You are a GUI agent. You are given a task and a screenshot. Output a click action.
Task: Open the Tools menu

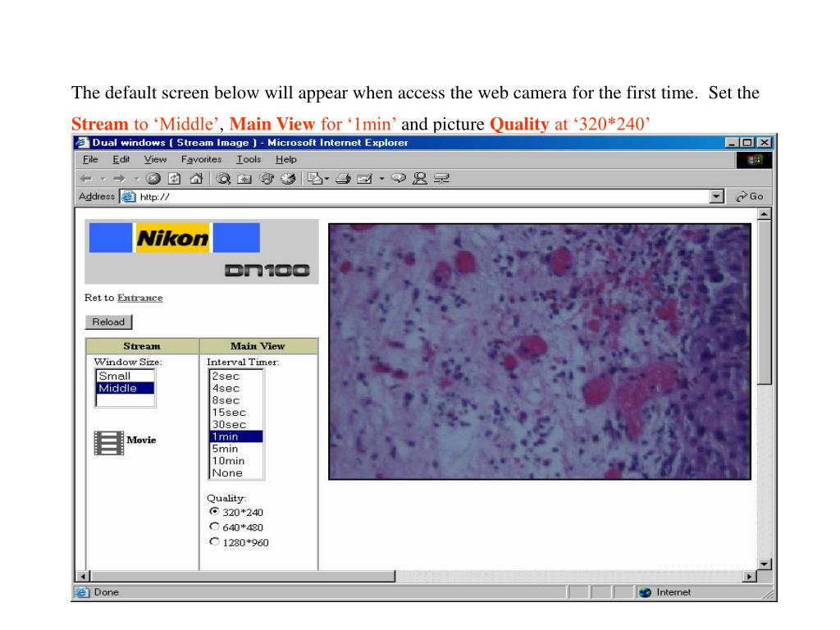pos(250,159)
